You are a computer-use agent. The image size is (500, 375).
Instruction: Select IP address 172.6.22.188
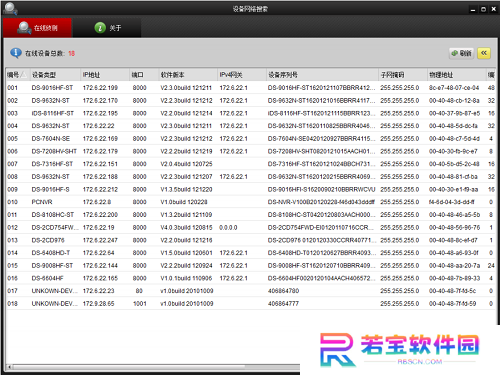(x=100, y=176)
